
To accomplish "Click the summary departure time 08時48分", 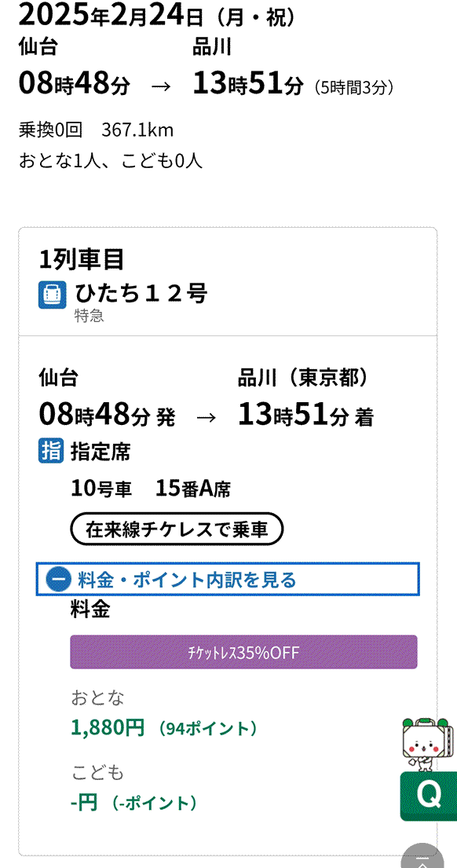I will click(75, 84).
